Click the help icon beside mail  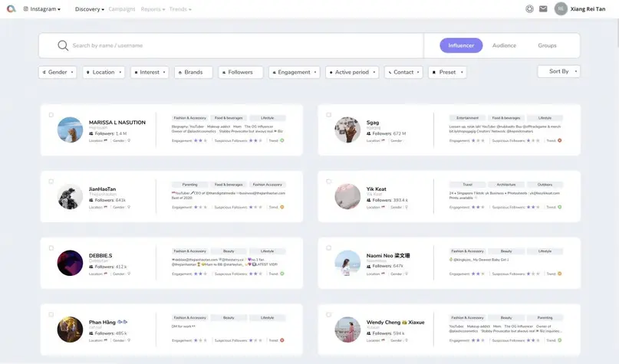click(x=529, y=9)
